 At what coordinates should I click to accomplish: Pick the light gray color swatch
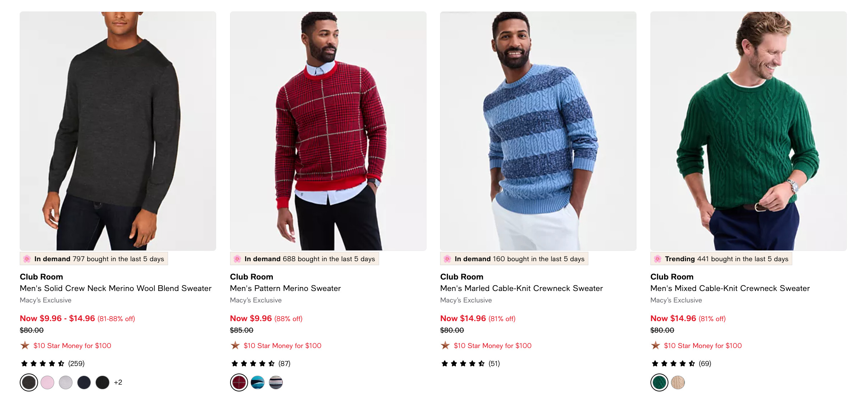tap(66, 382)
